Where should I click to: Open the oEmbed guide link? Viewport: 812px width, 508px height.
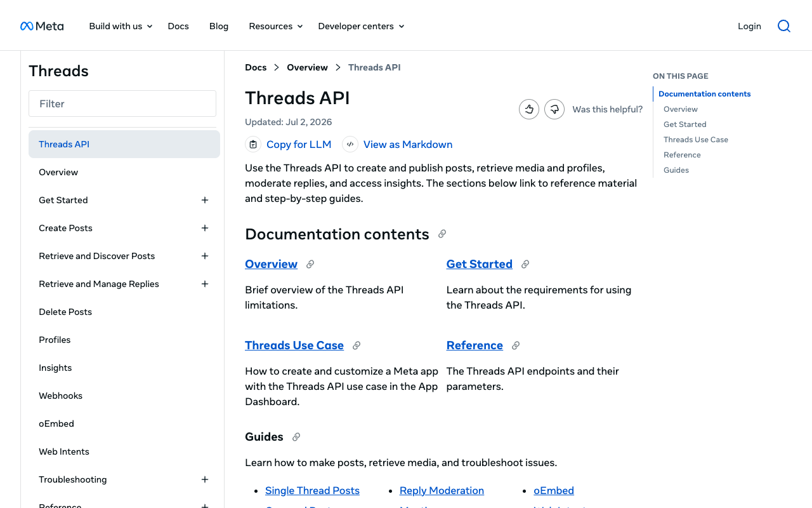554,490
